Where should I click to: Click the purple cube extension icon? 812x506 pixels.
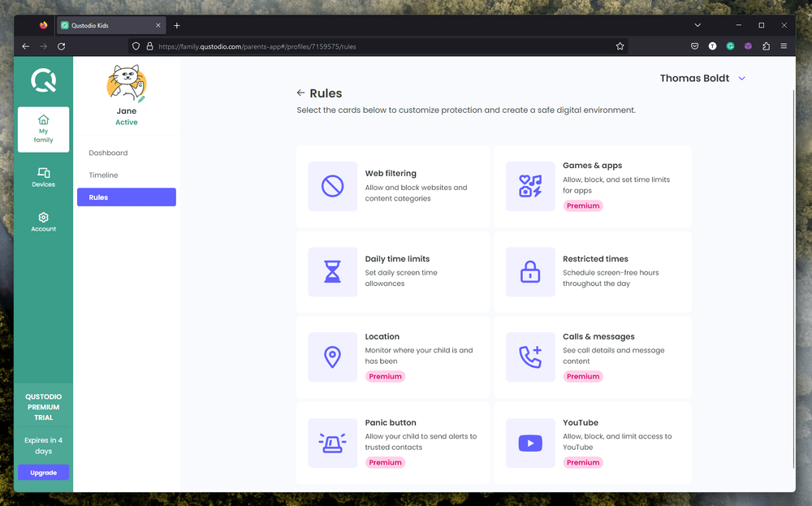(x=748, y=46)
